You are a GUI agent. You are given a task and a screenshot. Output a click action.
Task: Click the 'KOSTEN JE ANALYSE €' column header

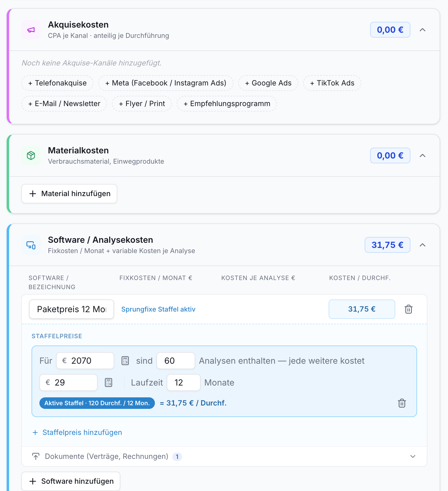[258, 278]
